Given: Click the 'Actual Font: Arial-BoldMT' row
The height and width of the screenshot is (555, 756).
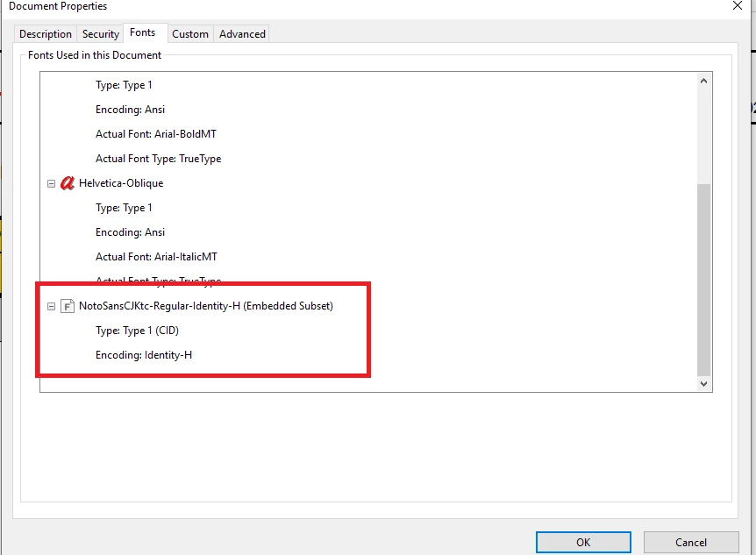Looking at the screenshot, I should pos(156,134).
